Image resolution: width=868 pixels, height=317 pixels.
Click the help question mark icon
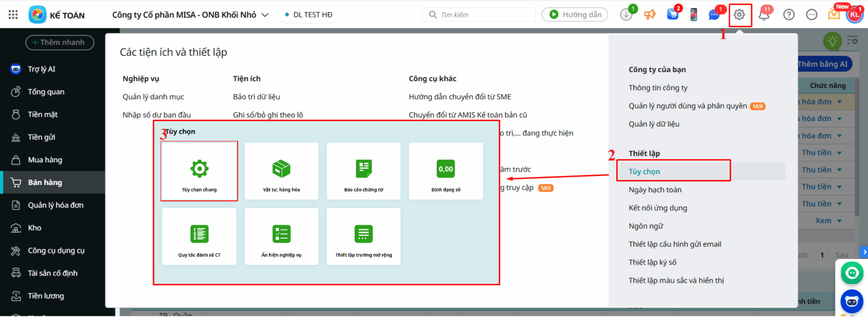click(789, 15)
